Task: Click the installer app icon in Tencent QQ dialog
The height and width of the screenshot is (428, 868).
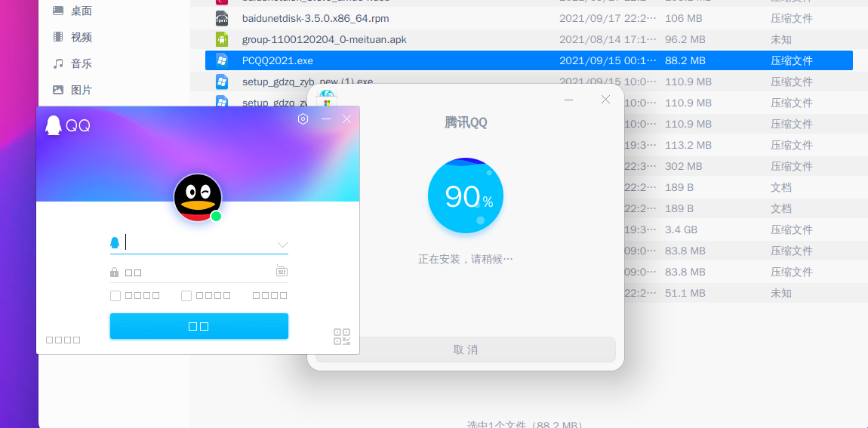Action: 327,98
